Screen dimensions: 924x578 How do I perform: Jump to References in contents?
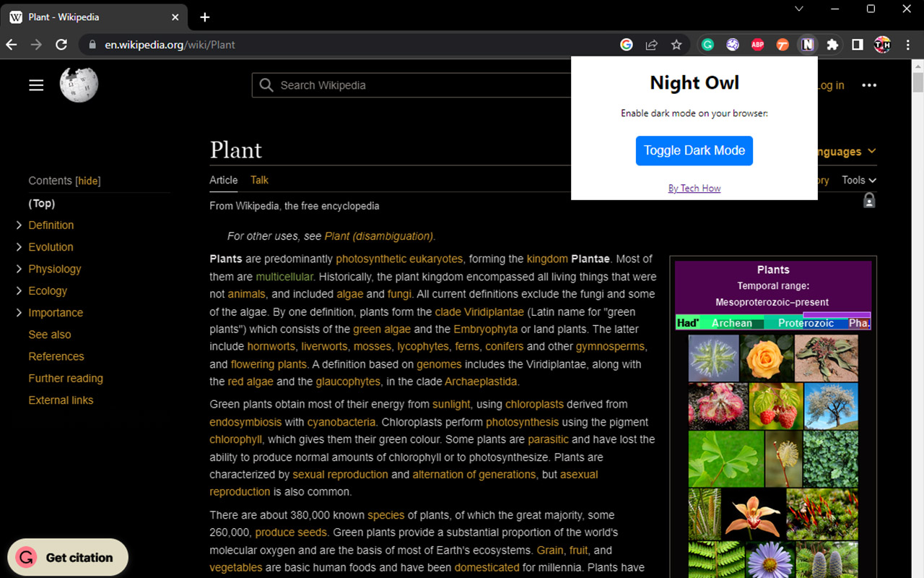(56, 356)
